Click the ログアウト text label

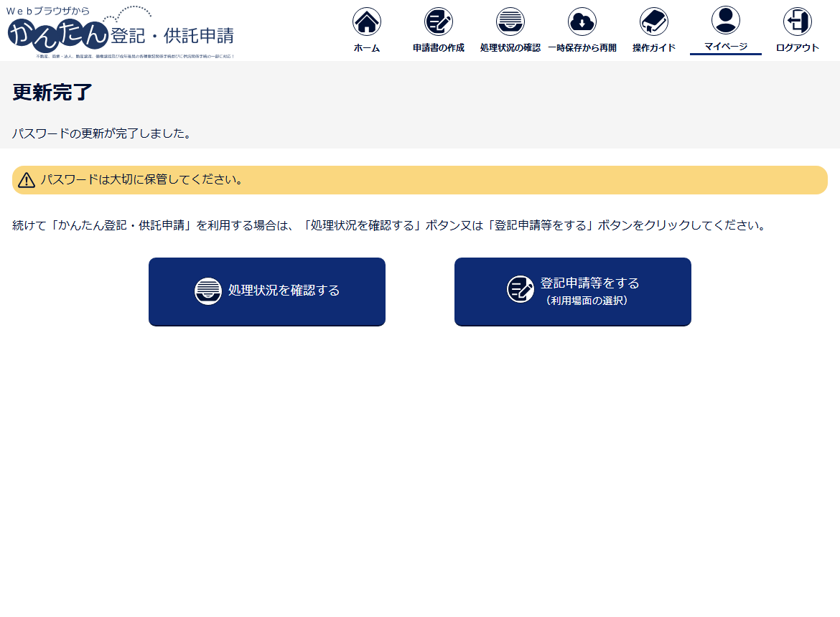click(798, 48)
